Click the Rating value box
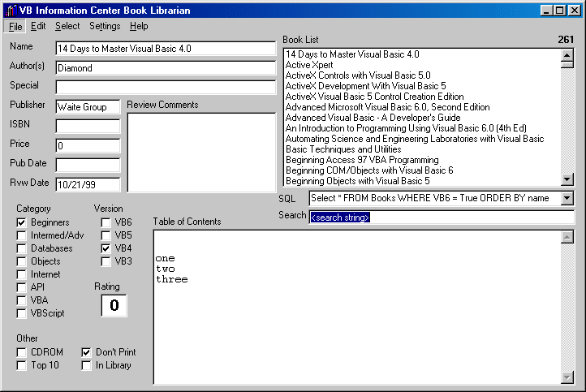586x392 pixels. pos(114,306)
